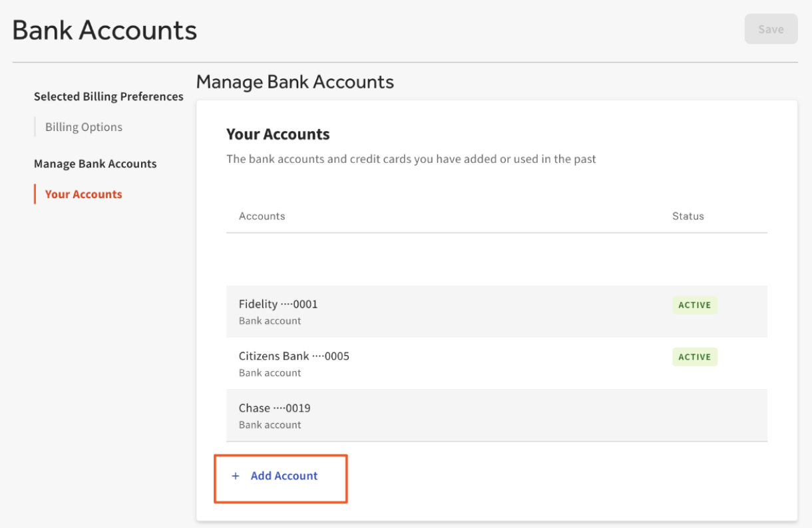The width and height of the screenshot is (812, 528).
Task: Click the Bank account label under Chase
Action: point(270,424)
